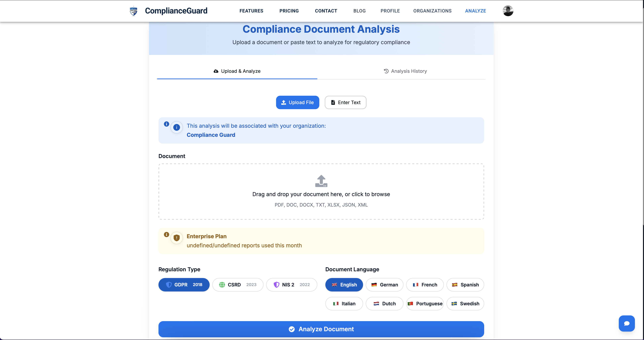Navigate to Organizations in the top menu
The image size is (644, 340).
[432, 11]
